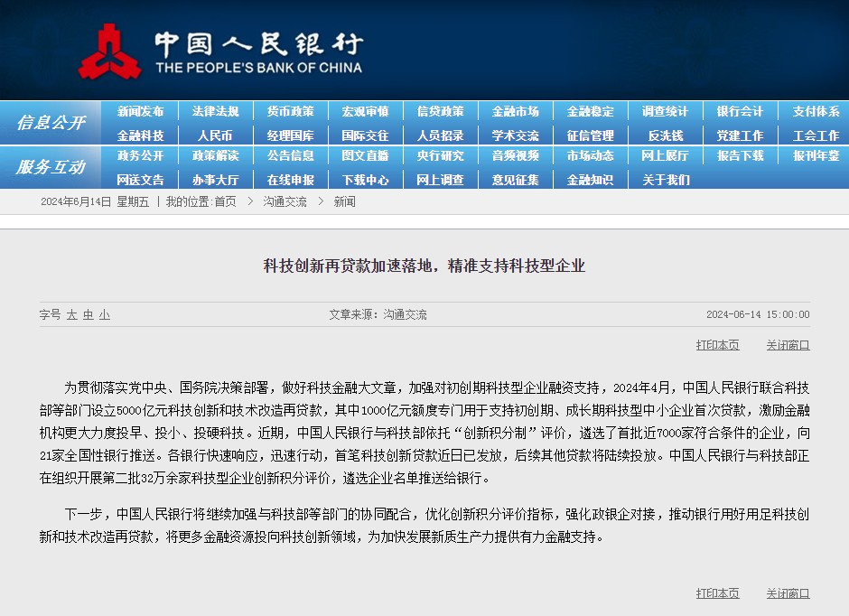849x616 pixels.
Task: Click the People's Bank of China logo
Action: tap(110, 51)
